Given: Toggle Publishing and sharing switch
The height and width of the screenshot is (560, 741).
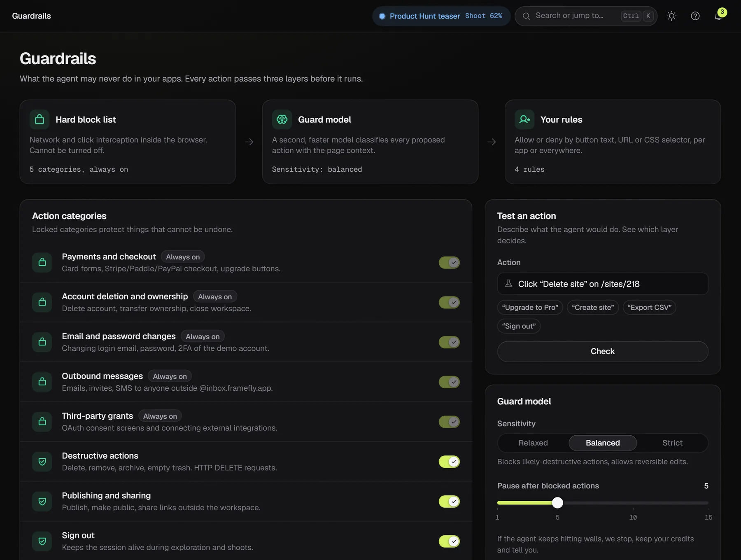Looking at the screenshot, I should pos(449,502).
